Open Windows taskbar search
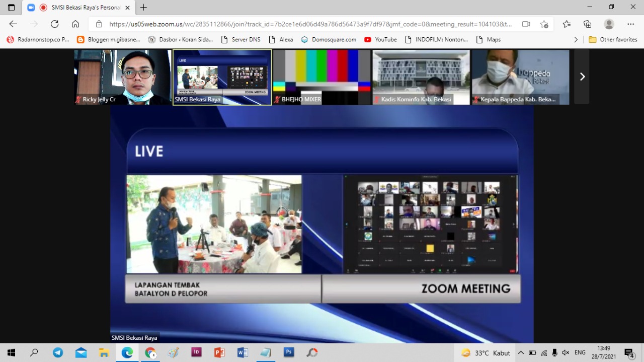This screenshot has width=644, height=362. tap(34, 352)
